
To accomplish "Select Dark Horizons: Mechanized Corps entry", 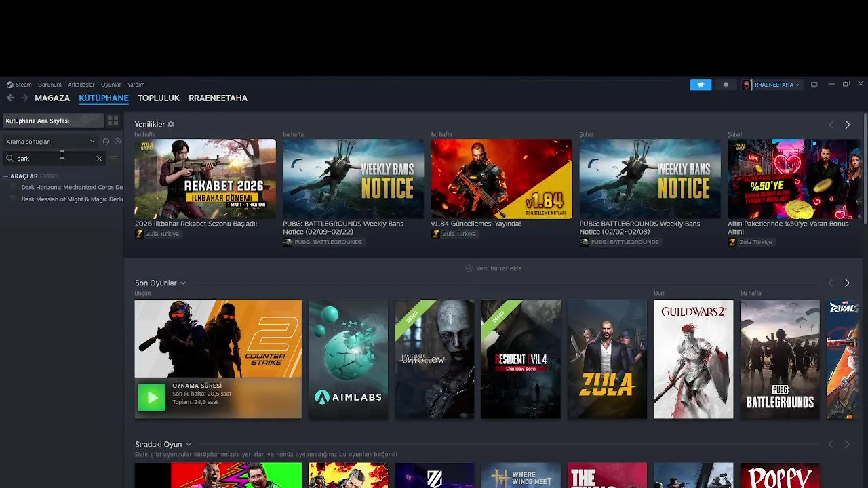I will [72, 187].
